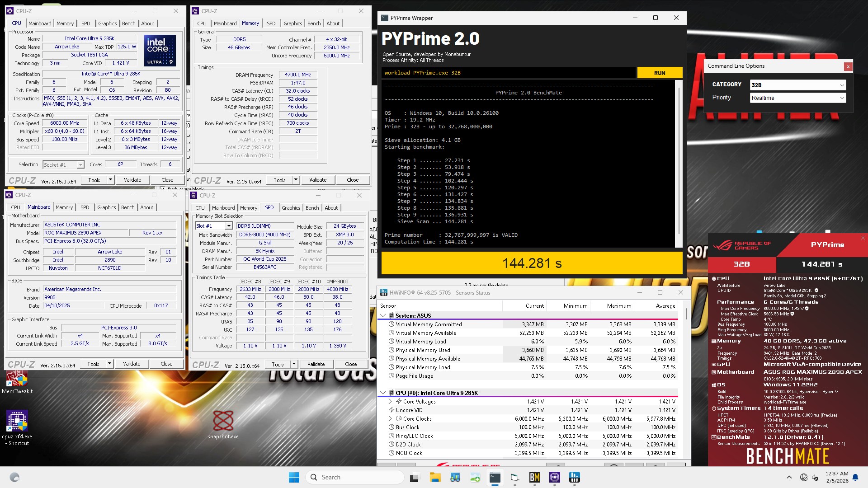The height and width of the screenshot is (488, 868).
Task: Click the 144.281 s yellow result bar
Action: pyautogui.click(x=532, y=263)
